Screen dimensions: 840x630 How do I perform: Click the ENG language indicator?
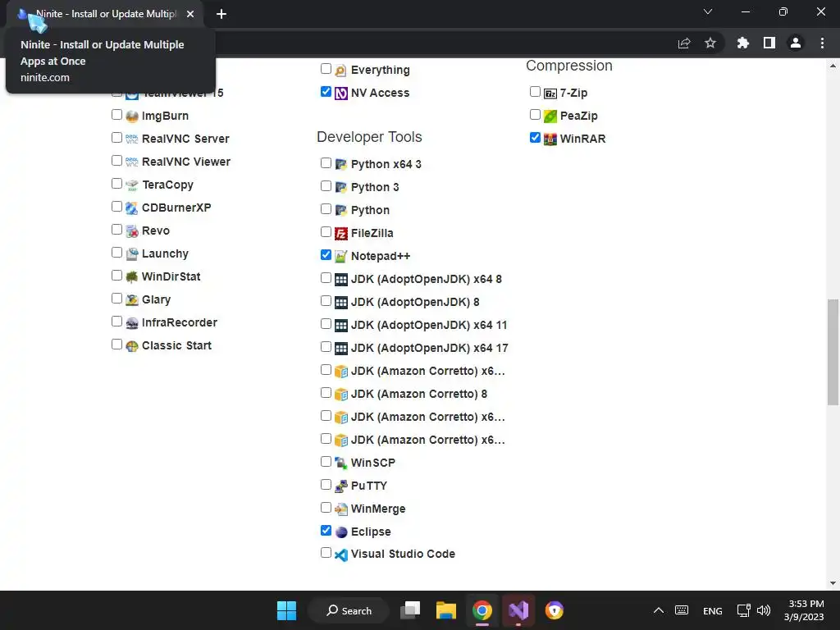coord(713,610)
